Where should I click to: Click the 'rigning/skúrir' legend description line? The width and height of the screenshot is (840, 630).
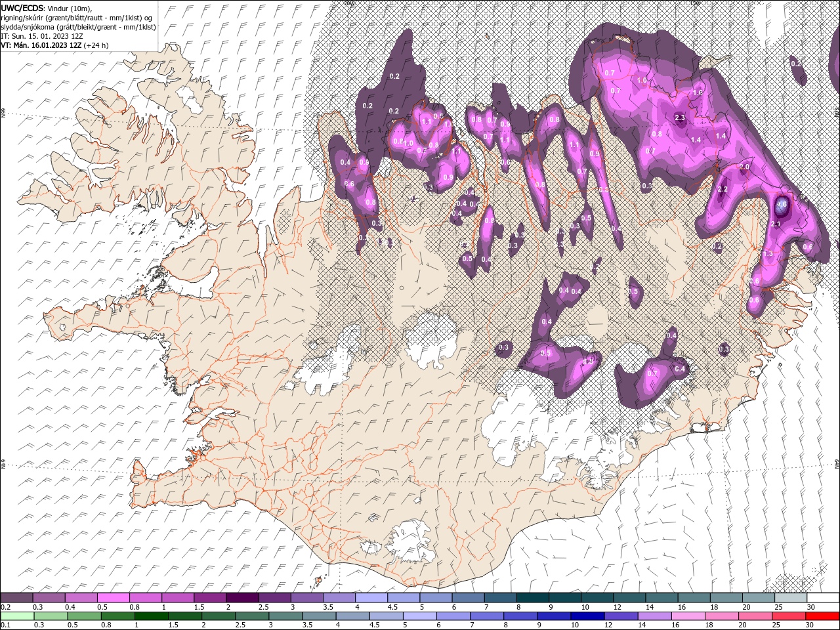click(76, 17)
